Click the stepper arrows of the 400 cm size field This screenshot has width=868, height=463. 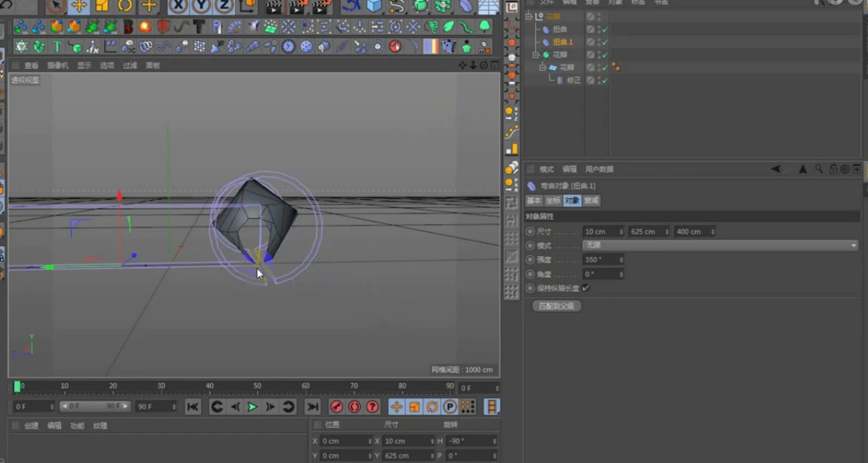point(712,231)
